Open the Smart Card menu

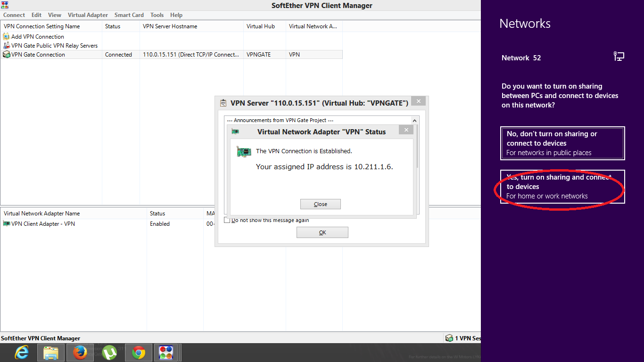tap(129, 15)
